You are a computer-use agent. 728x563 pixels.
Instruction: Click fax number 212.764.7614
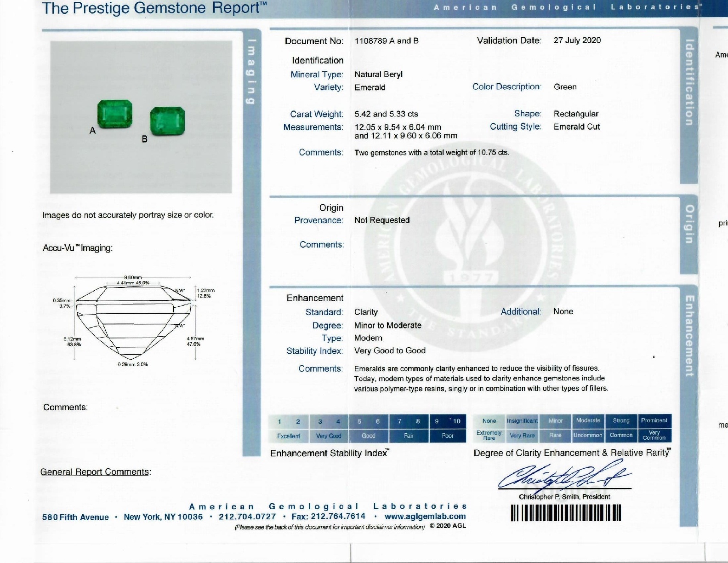click(338, 517)
